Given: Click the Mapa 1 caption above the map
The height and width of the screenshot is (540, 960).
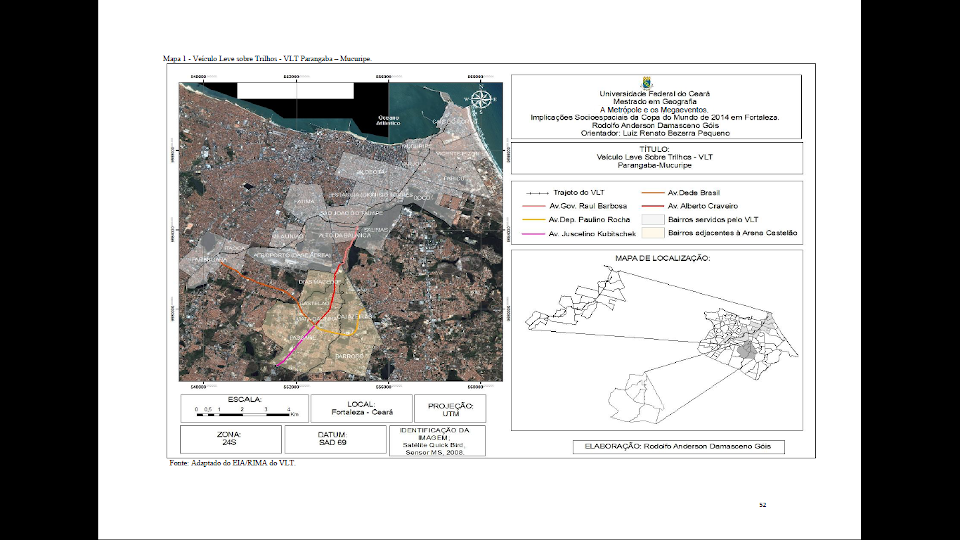Looking at the screenshot, I should pos(268,59).
